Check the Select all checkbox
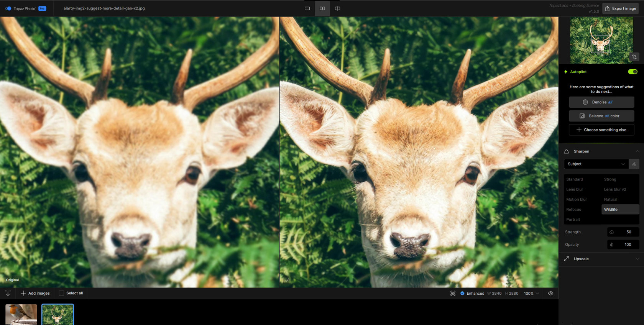644x325 pixels. pyautogui.click(x=61, y=293)
